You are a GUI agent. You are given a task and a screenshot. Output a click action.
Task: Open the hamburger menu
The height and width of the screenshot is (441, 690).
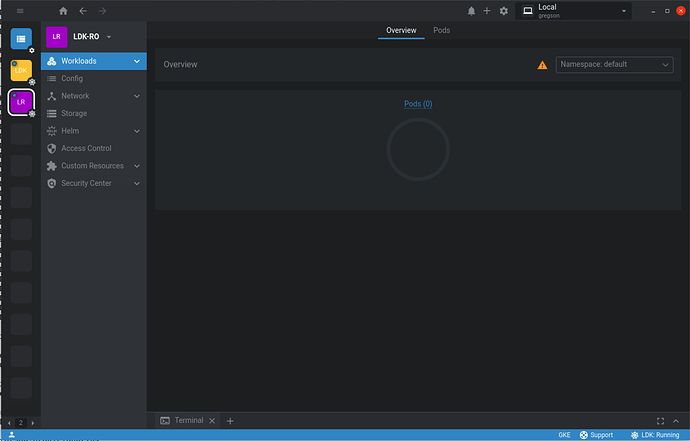pos(20,11)
